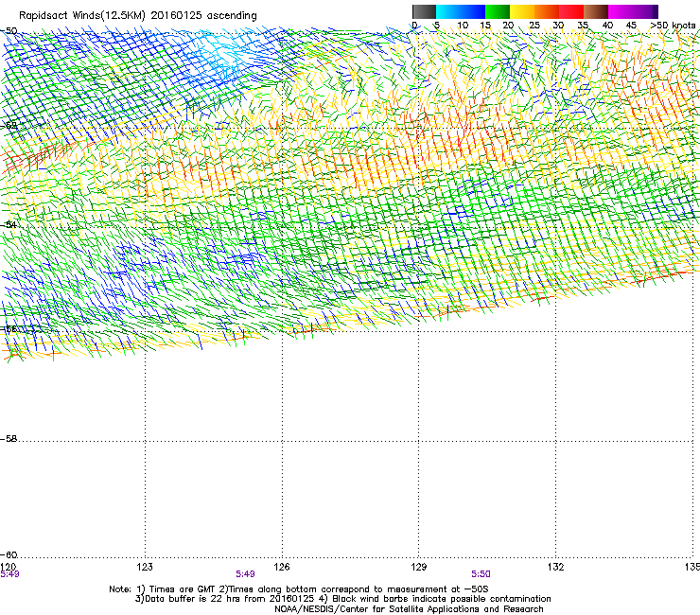This screenshot has height=615, width=700.
Task: Click the -58 latitude axis label
Action: pos(9,439)
